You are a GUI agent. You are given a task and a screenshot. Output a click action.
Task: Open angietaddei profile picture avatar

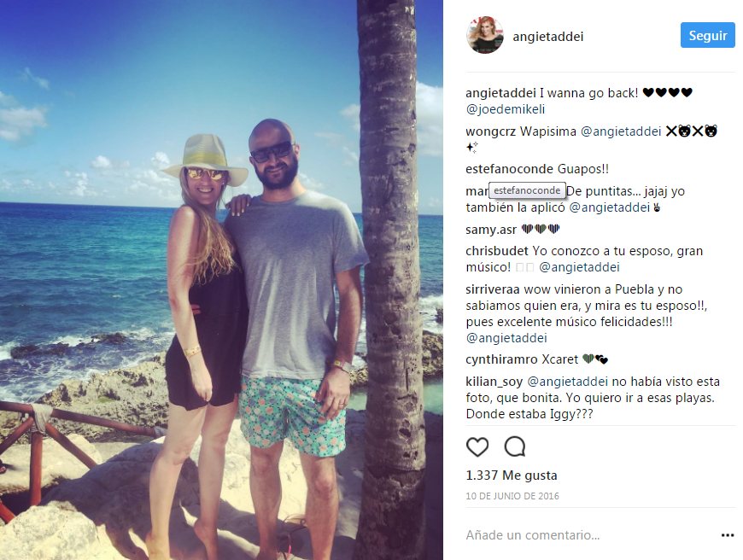click(x=484, y=36)
